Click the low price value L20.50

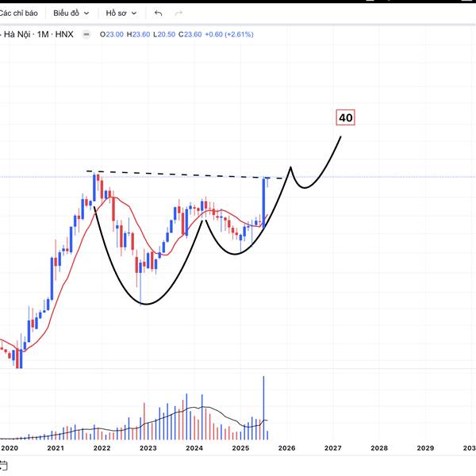tap(164, 34)
